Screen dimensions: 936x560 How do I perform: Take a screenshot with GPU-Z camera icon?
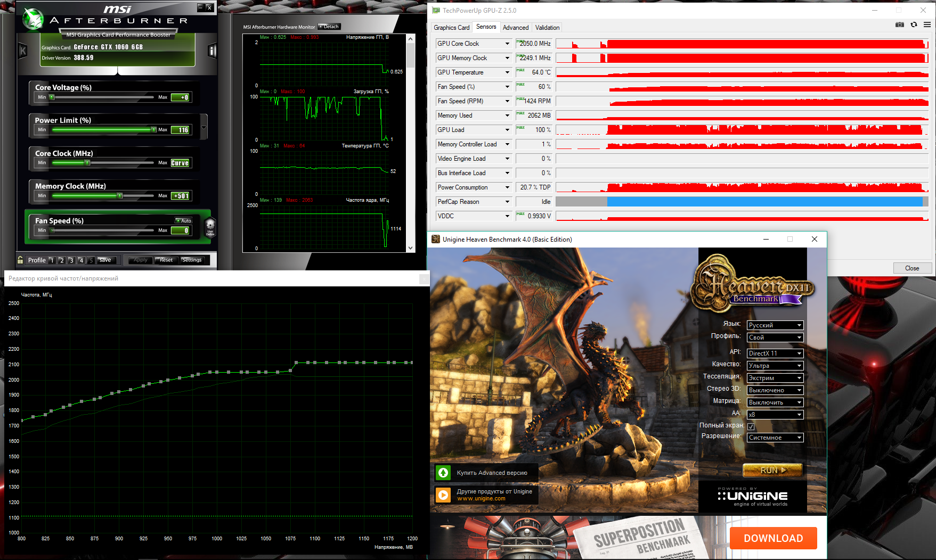(x=900, y=24)
